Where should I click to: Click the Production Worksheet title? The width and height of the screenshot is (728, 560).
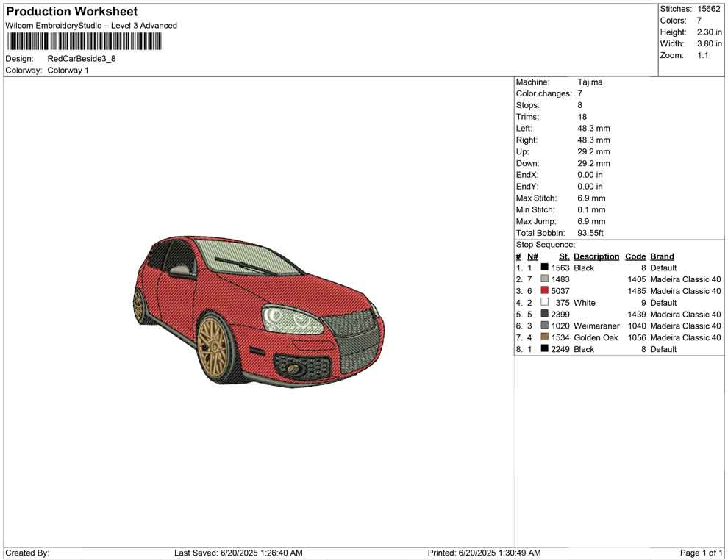(71, 12)
